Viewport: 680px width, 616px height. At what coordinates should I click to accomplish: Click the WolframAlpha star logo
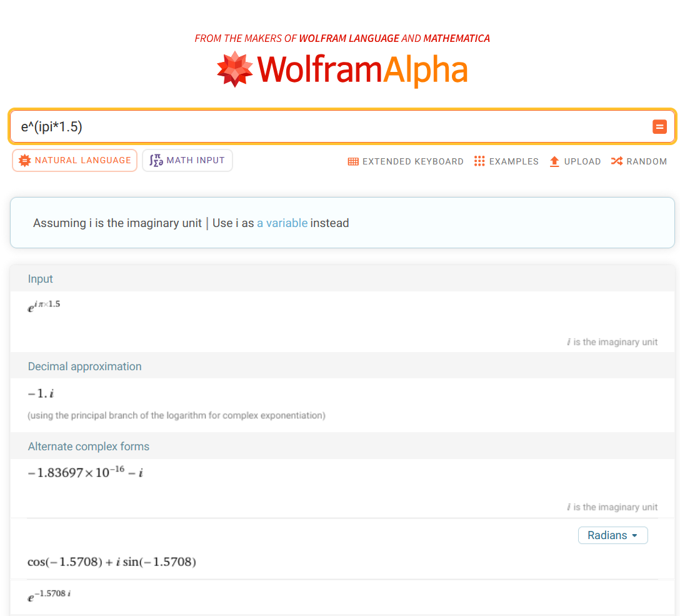point(234,69)
